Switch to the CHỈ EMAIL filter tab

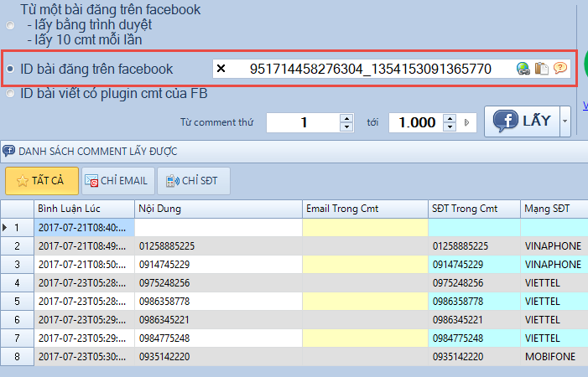click(x=117, y=180)
